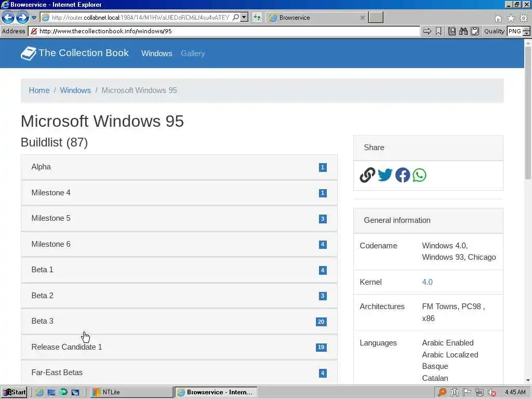
Task: Click the 19 badge on Release Candidate 1
Action: pos(321,348)
